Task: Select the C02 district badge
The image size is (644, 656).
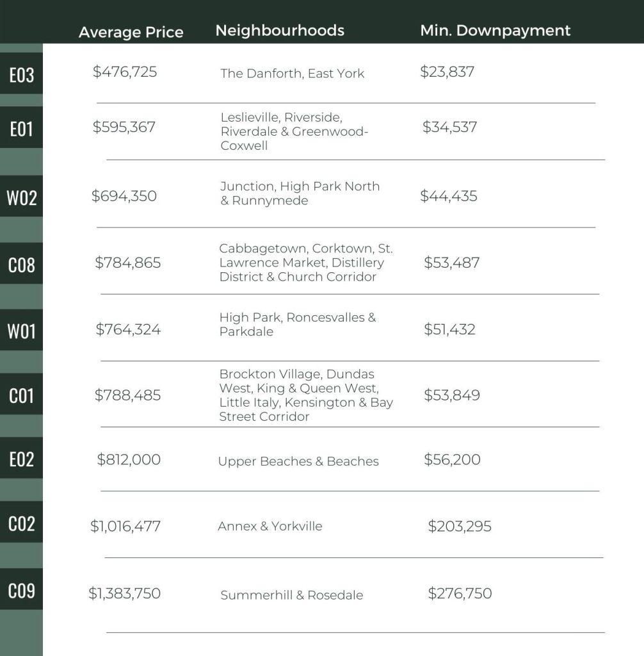Action: click(21, 522)
